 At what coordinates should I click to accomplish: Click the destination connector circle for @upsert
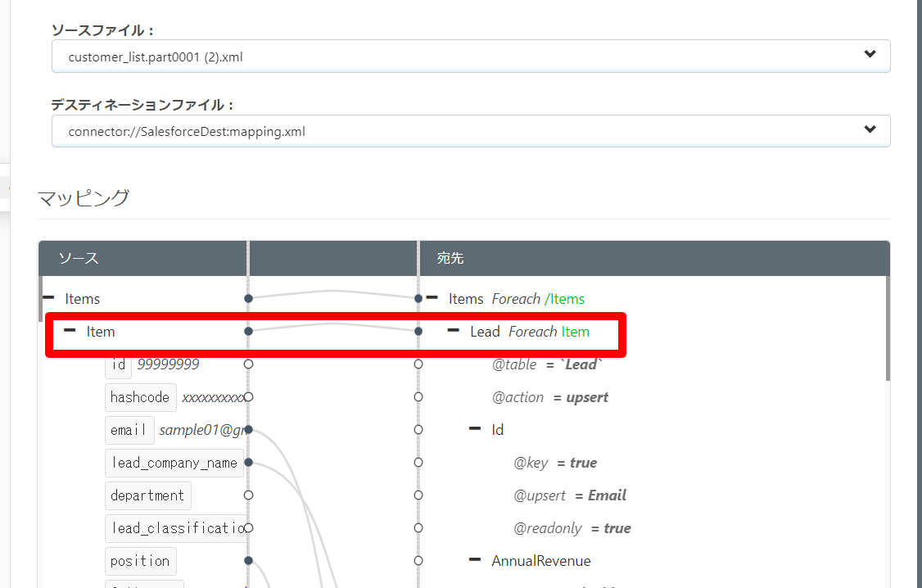(x=418, y=495)
